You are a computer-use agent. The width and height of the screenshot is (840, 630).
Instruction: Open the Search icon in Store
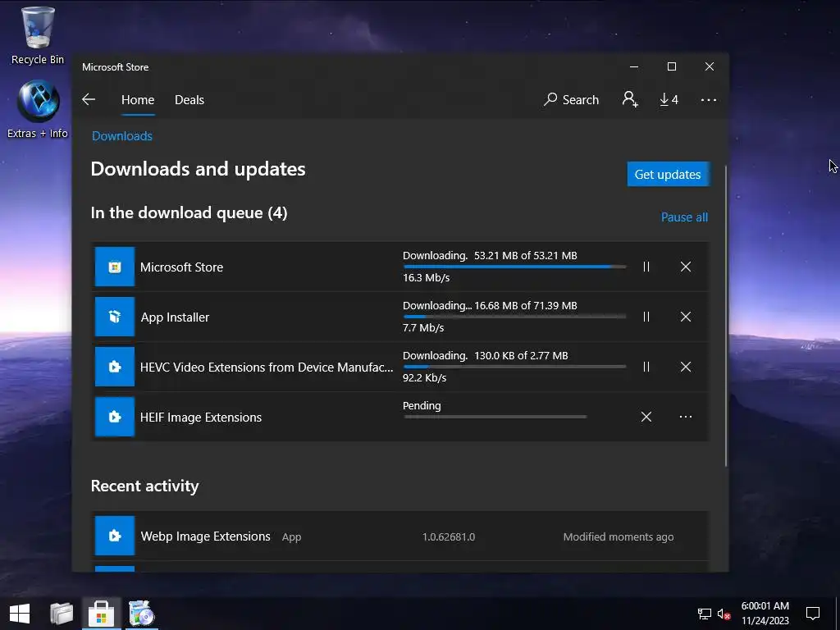coord(571,99)
